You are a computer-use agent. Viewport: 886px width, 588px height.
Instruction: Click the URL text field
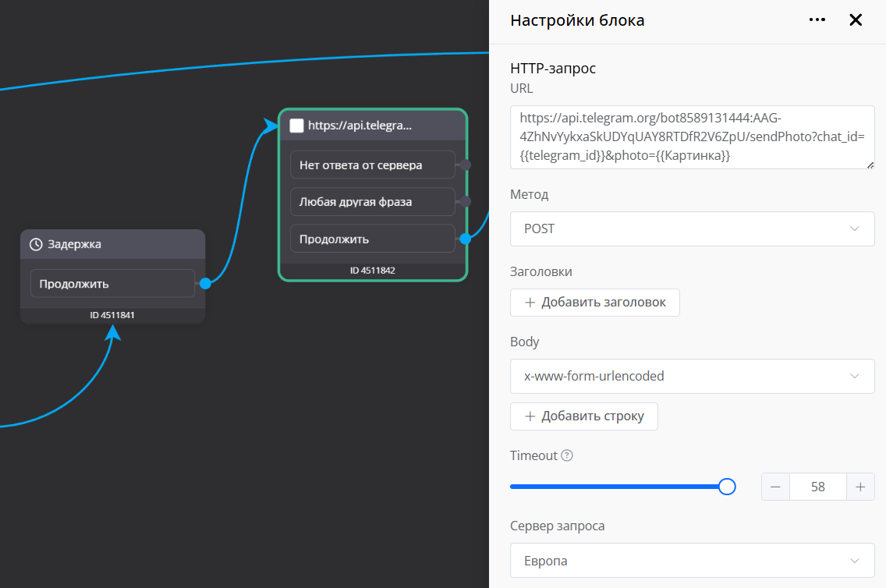click(x=692, y=136)
